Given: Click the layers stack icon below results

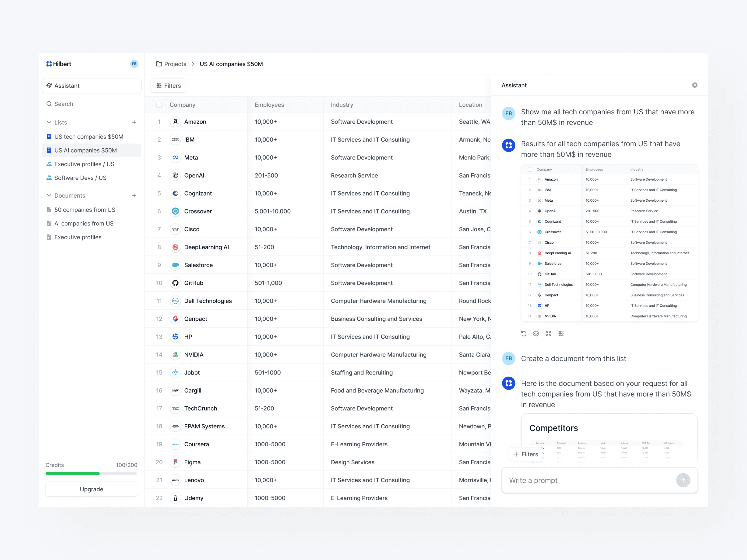Looking at the screenshot, I should coord(536,333).
